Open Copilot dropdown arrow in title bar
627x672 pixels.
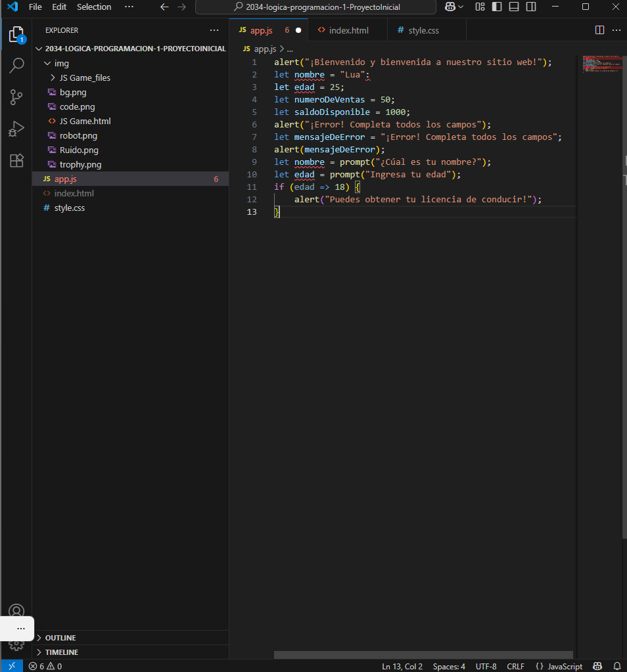[x=461, y=7]
